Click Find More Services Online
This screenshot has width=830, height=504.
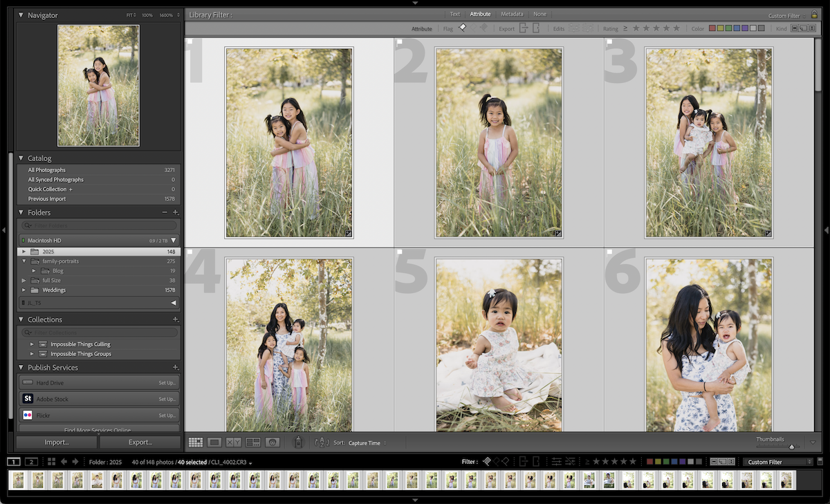(x=99, y=429)
